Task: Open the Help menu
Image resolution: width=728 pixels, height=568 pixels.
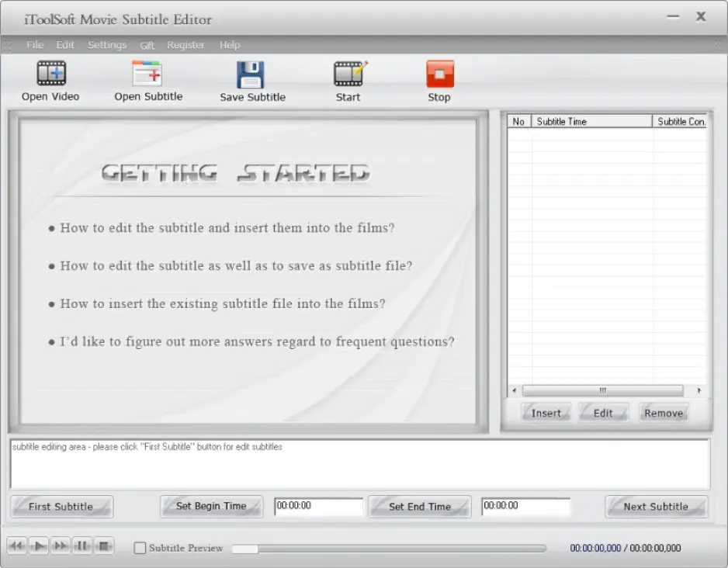Action: [x=230, y=44]
